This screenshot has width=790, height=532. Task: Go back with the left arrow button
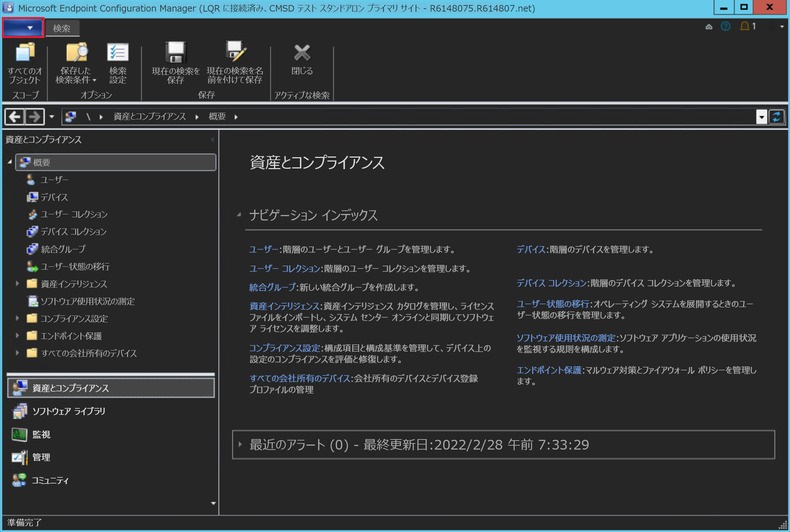point(14,117)
